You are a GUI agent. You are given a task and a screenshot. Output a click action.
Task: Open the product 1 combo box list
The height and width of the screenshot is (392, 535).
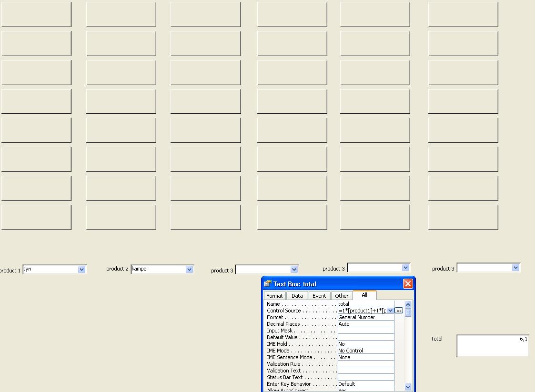pyautogui.click(x=81, y=270)
